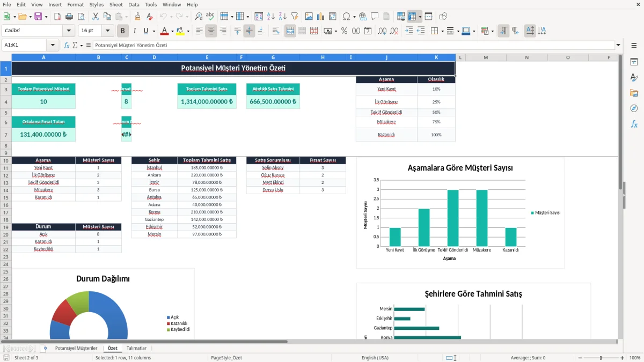Toggle Freeze Rows and Columns
This screenshot has width=644, height=362.
point(412,17)
